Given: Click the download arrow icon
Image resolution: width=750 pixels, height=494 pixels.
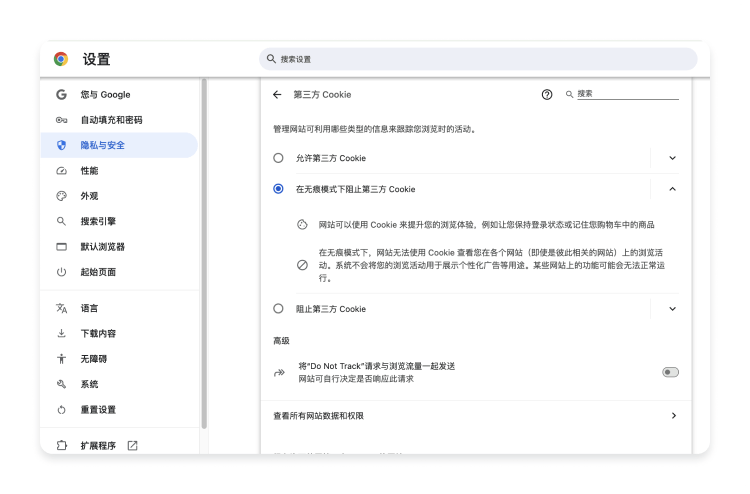Looking at the screenshot, I should point(61,333).
